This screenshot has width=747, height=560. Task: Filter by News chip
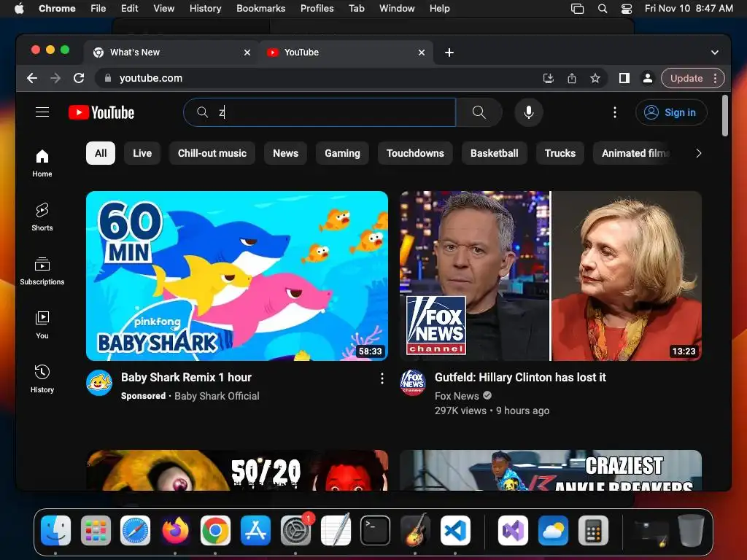point(285,153)
